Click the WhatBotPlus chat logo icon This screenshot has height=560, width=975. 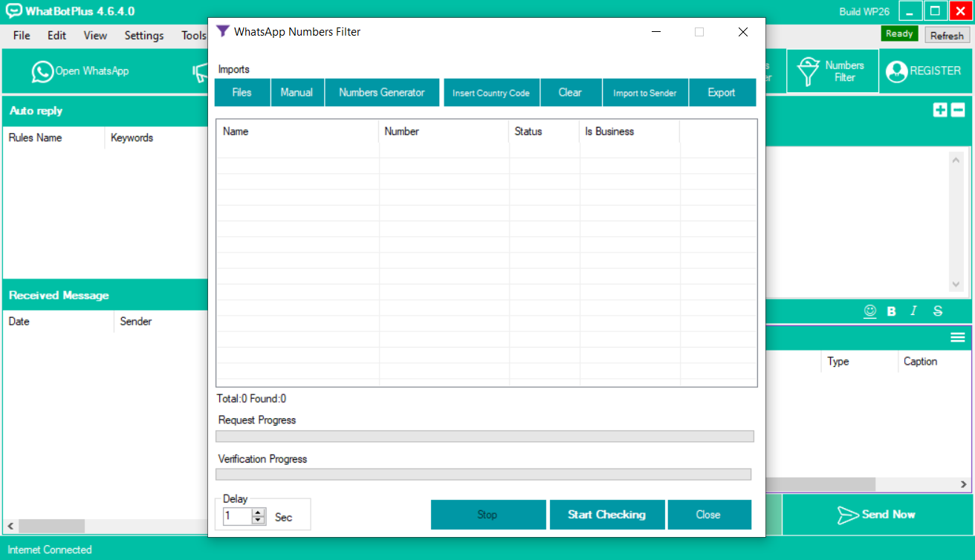(x=13, y=11)
